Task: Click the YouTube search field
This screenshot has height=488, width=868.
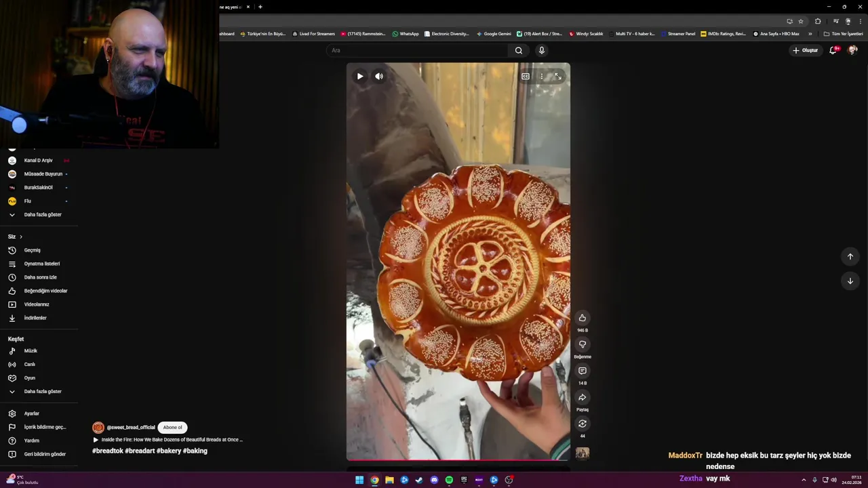Action: coord(417,50)
